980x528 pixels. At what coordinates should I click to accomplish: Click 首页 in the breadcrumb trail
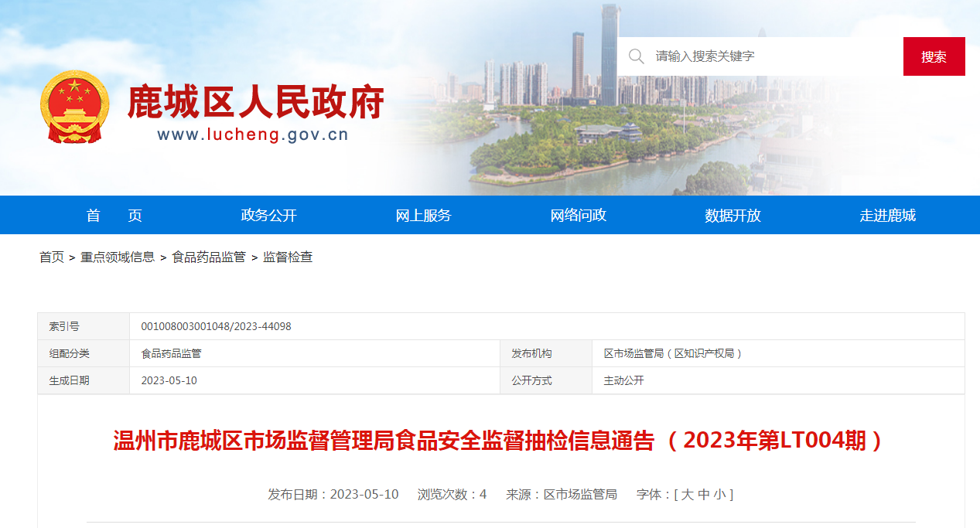point(52,257)
